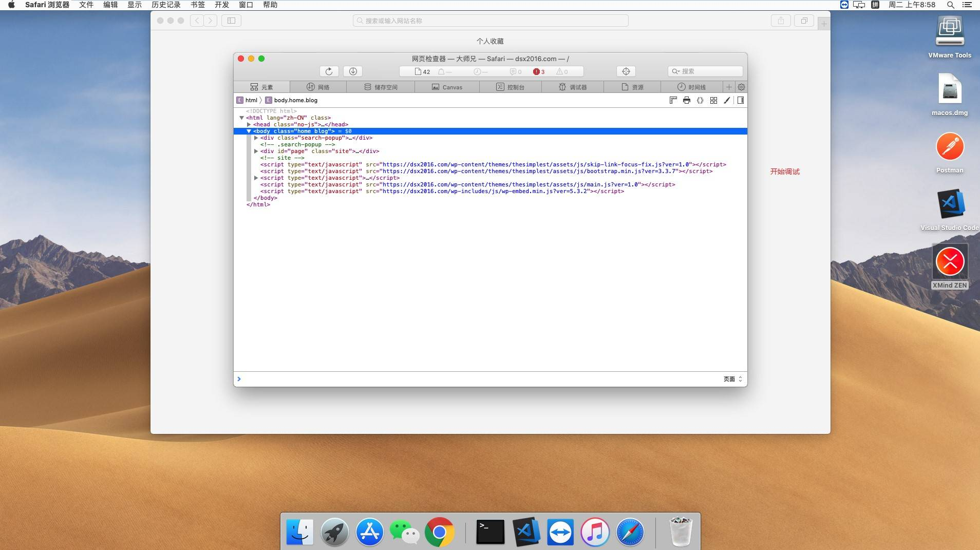980x550 pixels.
Task: Show the details sidebar panel
Action: coord(741,100)
